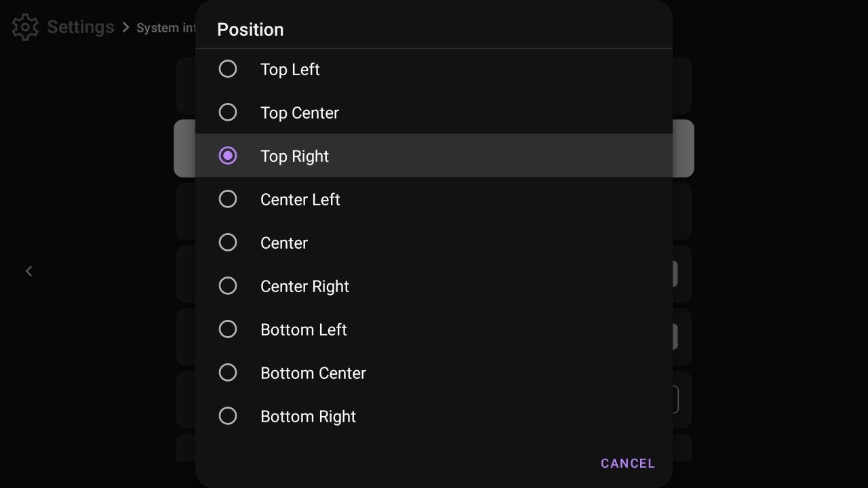Open the Settings breadcrumb link
Viewport: 868px width, 488px height.
pos(79,26)
